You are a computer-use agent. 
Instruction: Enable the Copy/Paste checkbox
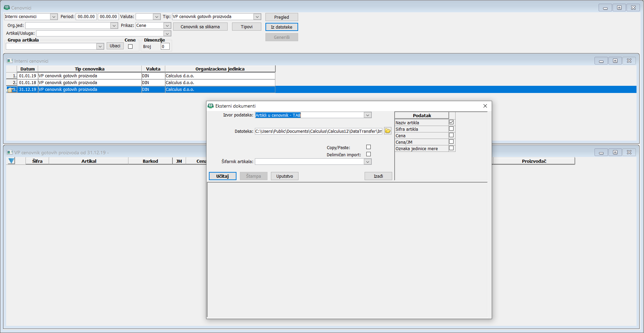coord(368,147)
